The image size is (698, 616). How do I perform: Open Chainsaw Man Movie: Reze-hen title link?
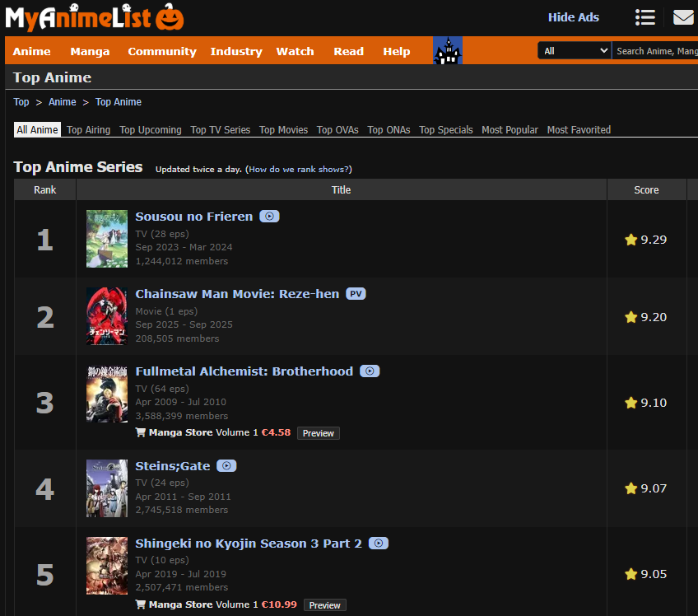coord(237,294)
